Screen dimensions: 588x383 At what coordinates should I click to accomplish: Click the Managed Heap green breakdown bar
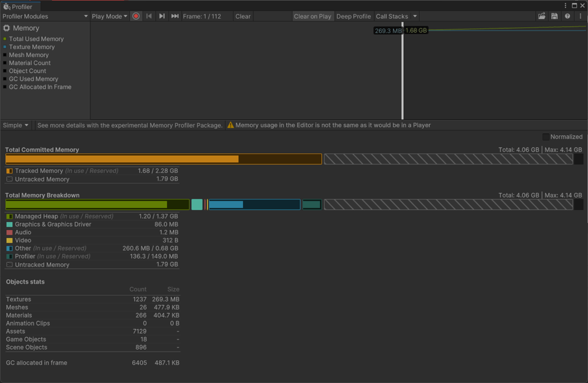point(97,204)
